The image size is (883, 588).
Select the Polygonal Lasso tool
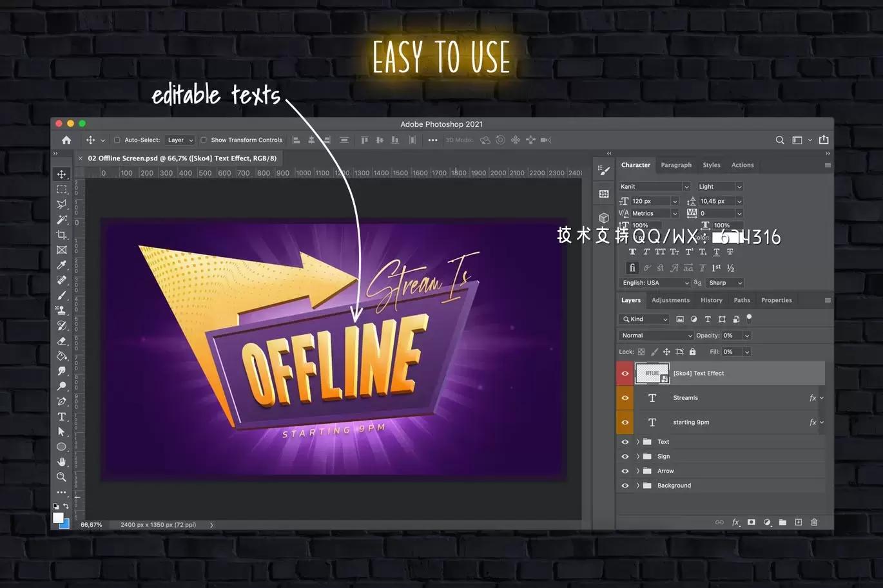click(62, 204)
